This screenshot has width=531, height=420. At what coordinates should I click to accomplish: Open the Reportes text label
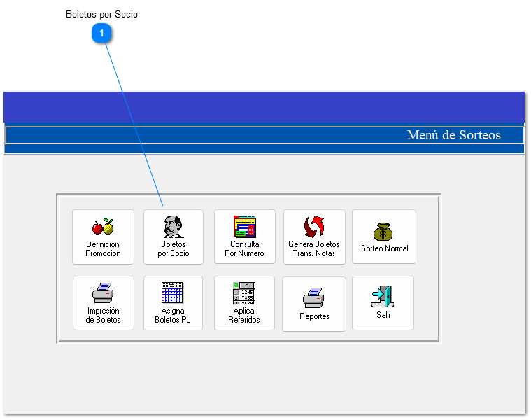pos(314,316)
